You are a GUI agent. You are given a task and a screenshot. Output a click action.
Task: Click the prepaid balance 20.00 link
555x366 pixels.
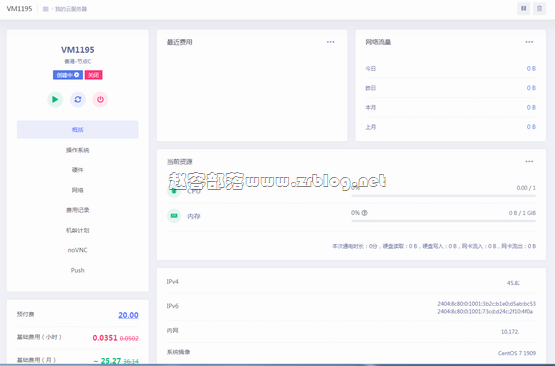tap(128, 315)
